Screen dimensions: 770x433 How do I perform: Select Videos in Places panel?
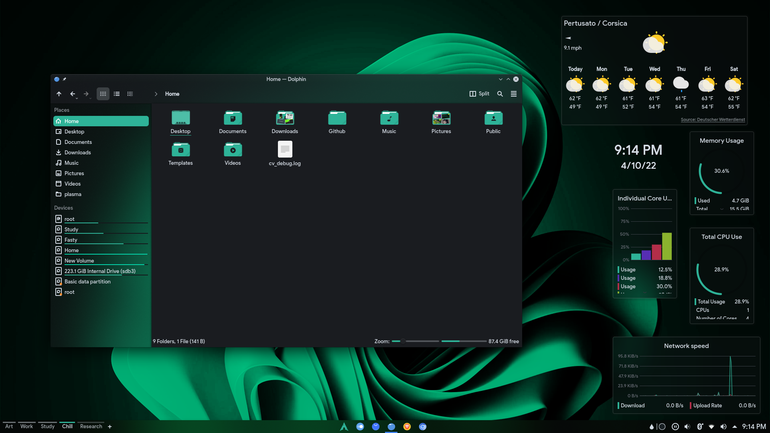(x=101, y=184)
